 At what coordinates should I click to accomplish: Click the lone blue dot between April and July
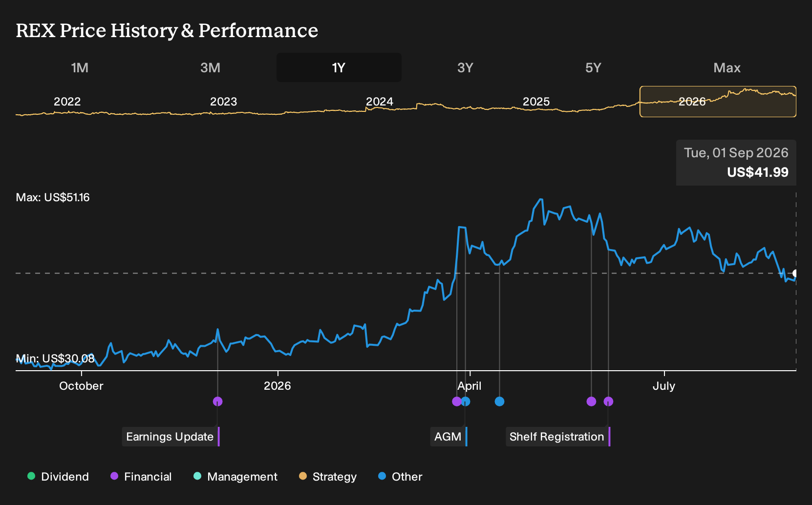499,401
